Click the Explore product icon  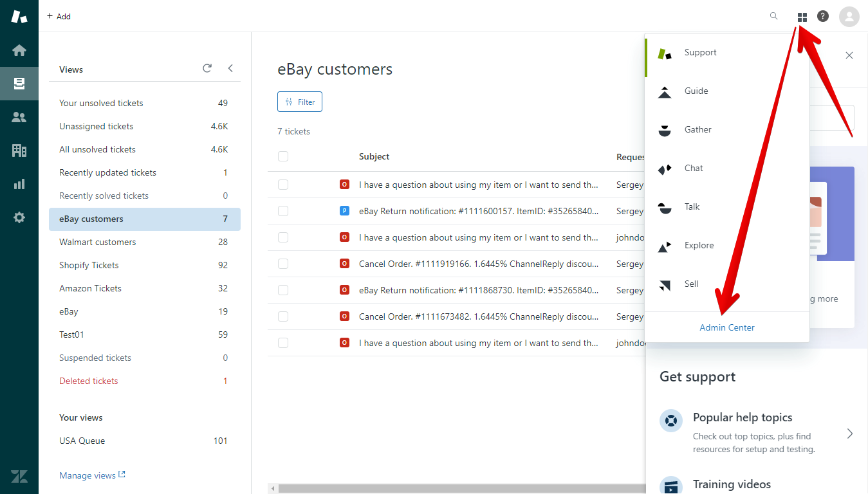pos(665,246)
